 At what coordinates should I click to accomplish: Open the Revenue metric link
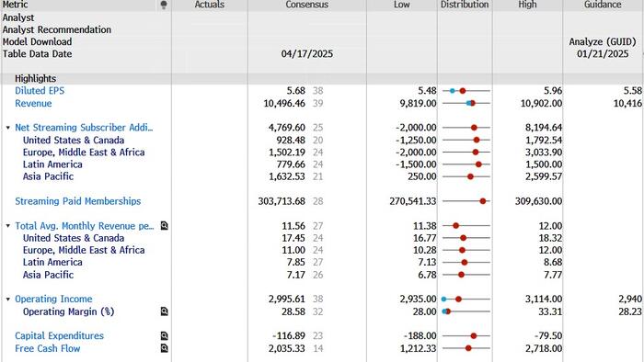pos(33,103)
